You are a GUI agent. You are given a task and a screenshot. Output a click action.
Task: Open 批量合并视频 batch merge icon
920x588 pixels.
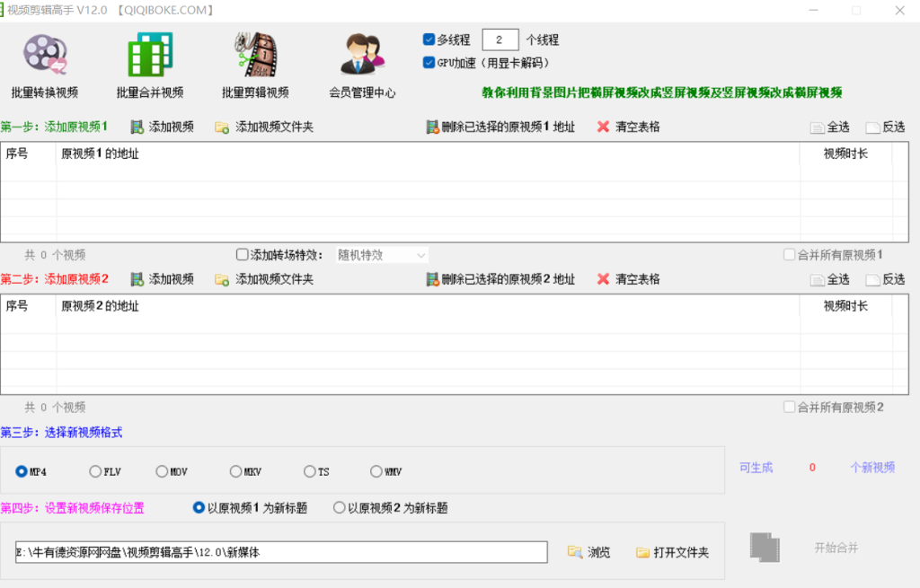click(x=149, y=56)
